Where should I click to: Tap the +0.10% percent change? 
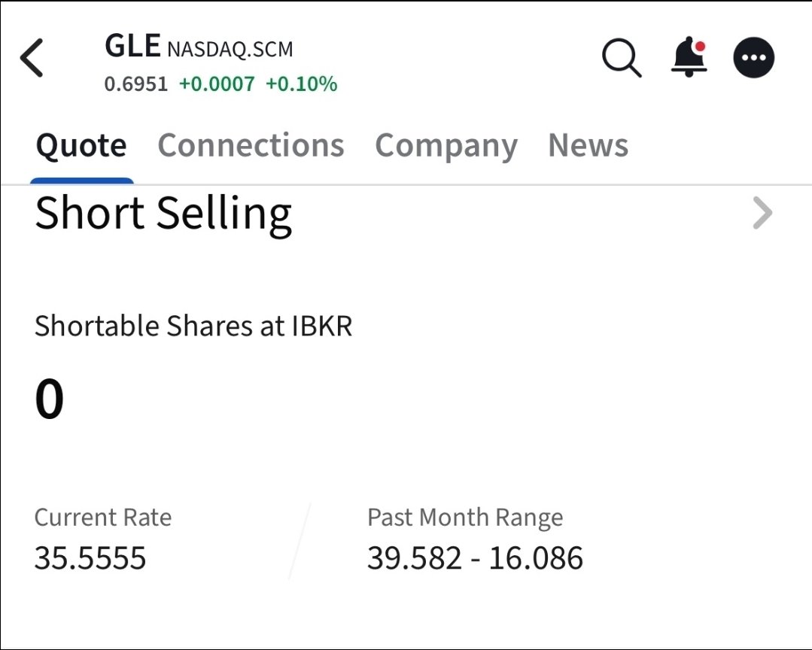[301, 84]
